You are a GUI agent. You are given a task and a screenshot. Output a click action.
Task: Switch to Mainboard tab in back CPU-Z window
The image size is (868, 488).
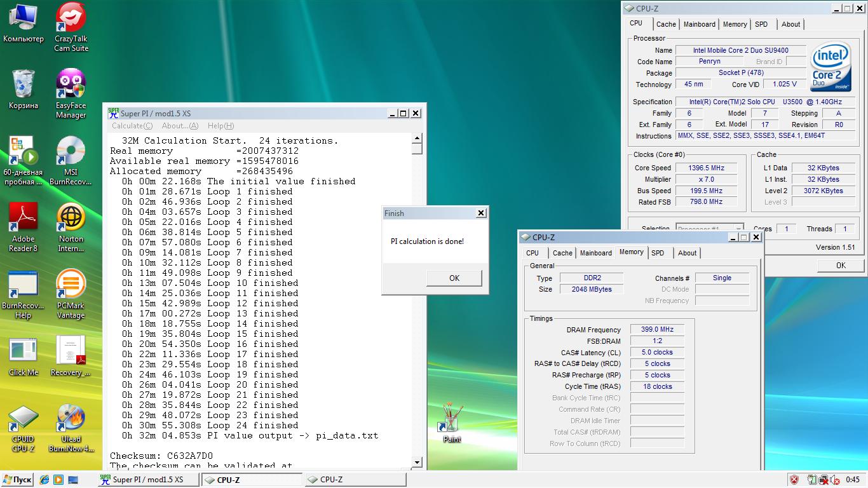[x=700, y=24]
